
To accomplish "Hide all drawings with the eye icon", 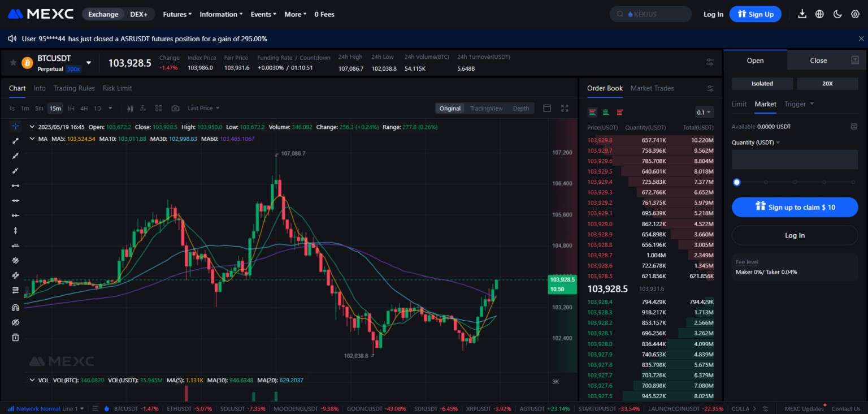I will coord(15,322).
